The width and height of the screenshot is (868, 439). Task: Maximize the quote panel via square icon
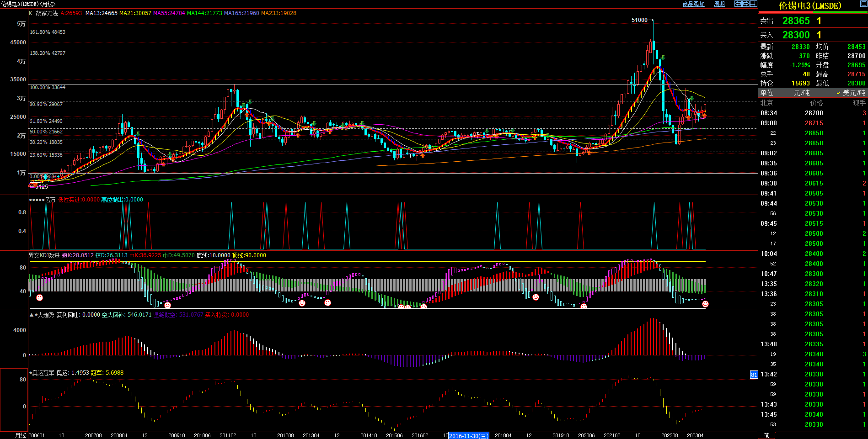point(863,4)
